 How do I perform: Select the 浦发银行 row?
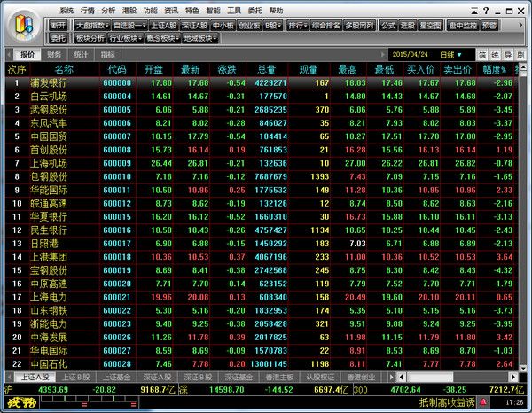tap(262, 82)
